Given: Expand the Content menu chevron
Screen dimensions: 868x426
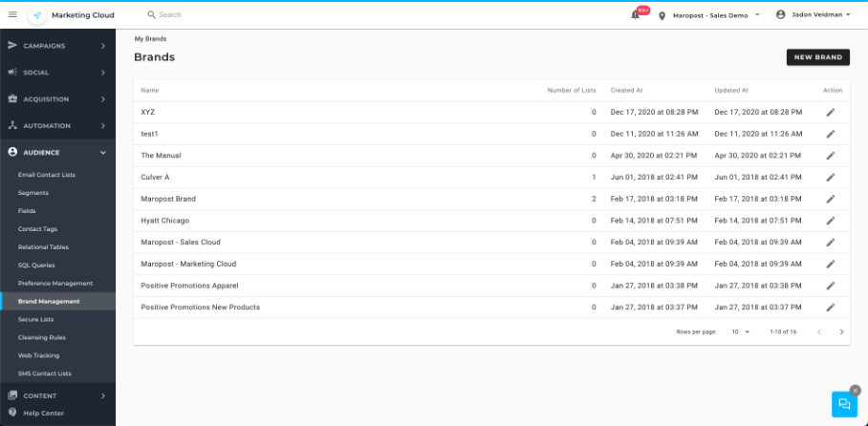Looking at the screenshot, I should [103, 396].
